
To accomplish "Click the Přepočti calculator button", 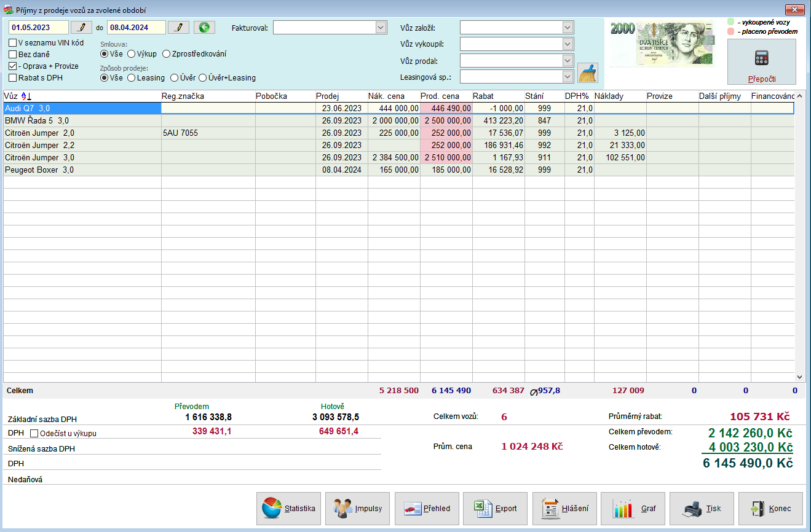I will pos(761,62).
